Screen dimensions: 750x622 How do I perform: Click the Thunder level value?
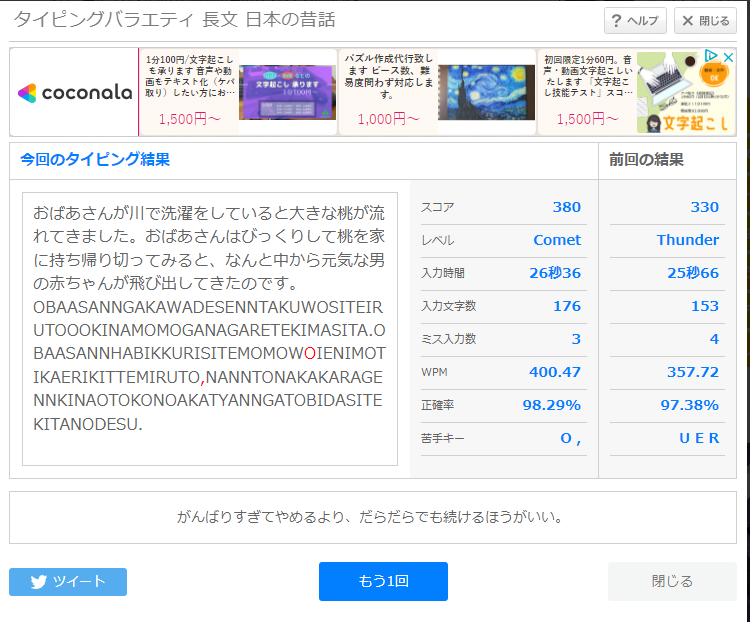click(x=688, y=240)
